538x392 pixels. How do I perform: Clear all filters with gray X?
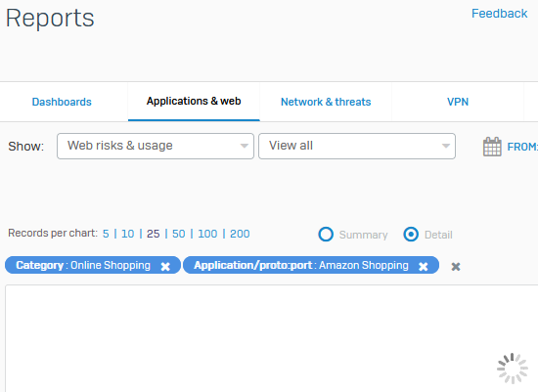[455, 267]
